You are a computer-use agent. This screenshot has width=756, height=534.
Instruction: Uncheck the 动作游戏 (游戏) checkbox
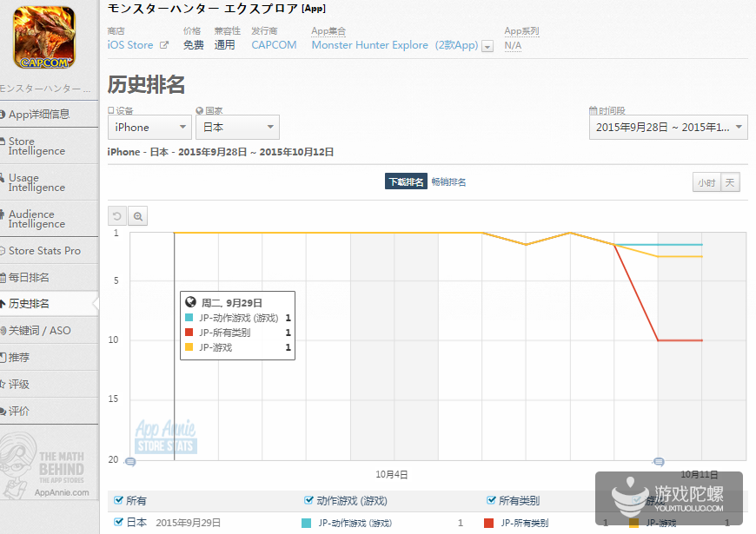309,500
